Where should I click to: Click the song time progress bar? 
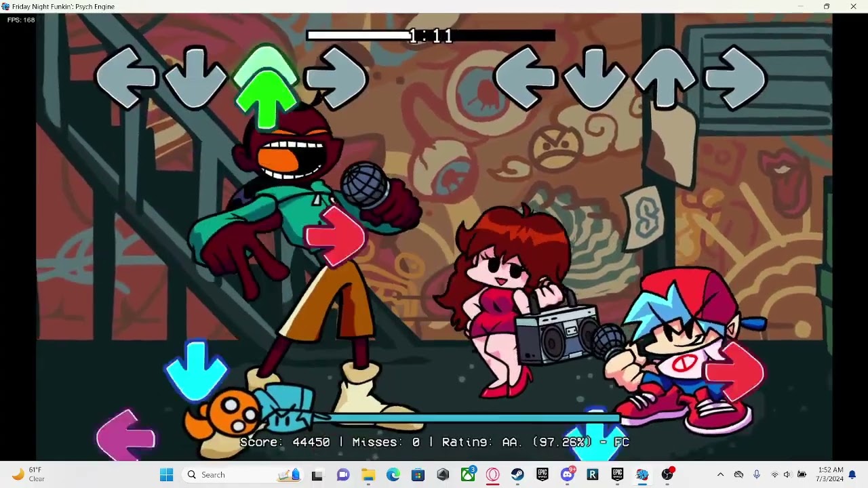431,35
